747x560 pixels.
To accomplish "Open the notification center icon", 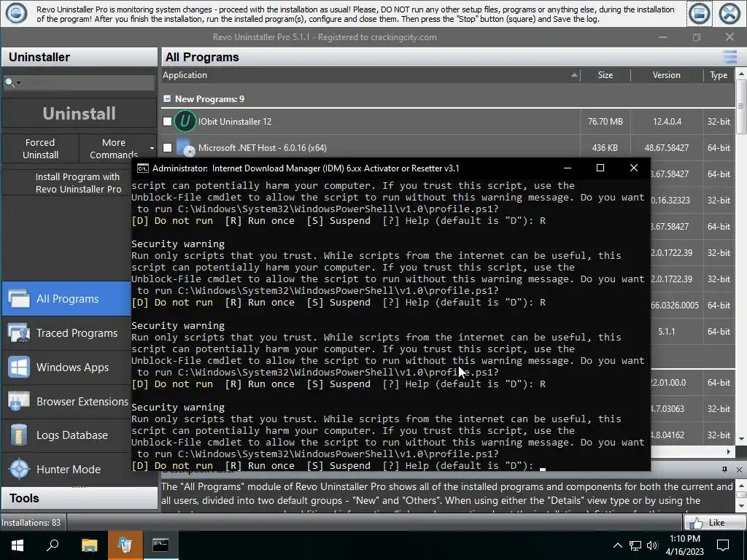I will (723, 545).
